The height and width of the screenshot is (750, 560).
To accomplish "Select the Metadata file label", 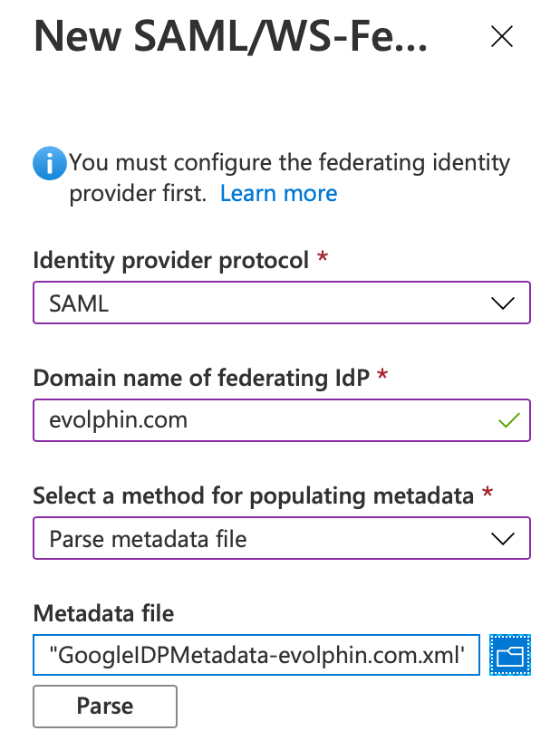I will coord(103,613).
